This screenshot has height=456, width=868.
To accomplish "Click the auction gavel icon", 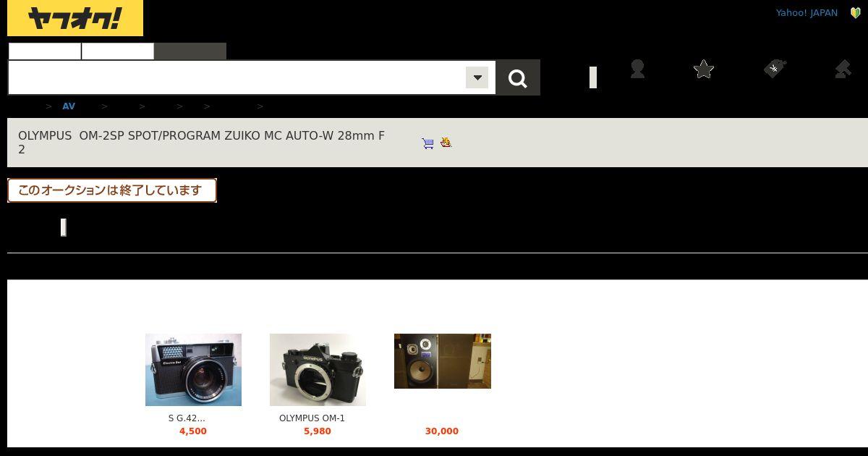I will (843, 69).
